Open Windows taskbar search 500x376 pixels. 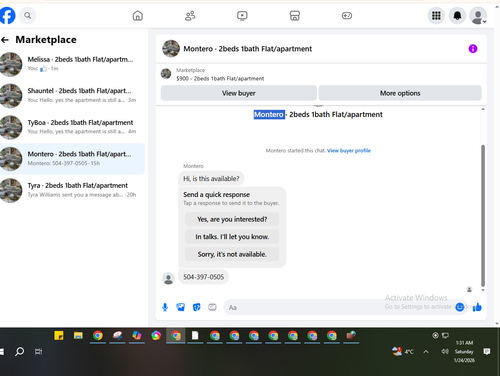point(20,351)
